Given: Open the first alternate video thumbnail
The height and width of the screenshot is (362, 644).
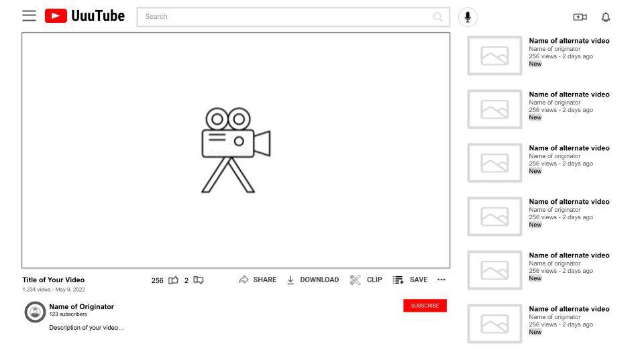Looking at the screenshot, I should point(494,56).
